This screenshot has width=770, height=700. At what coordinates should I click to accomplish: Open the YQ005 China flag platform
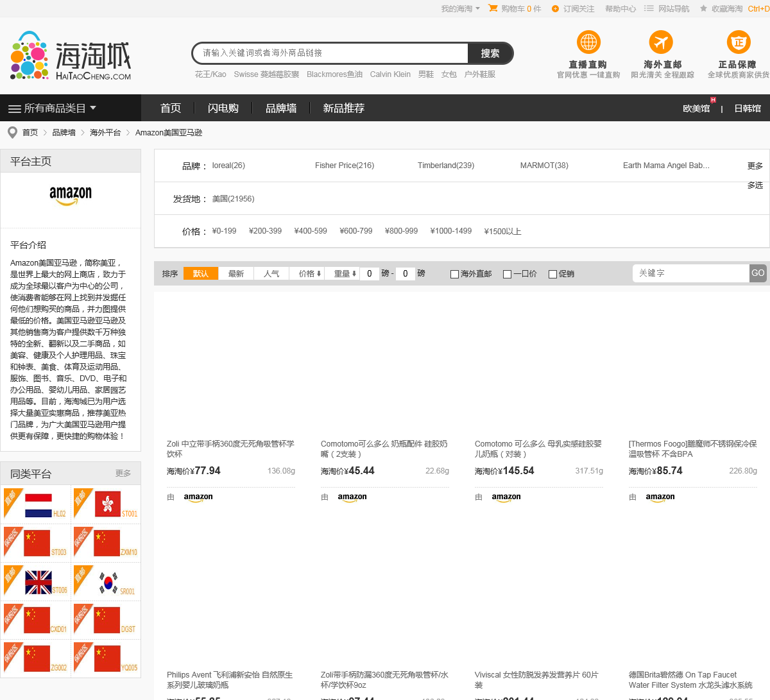(106, 658)
